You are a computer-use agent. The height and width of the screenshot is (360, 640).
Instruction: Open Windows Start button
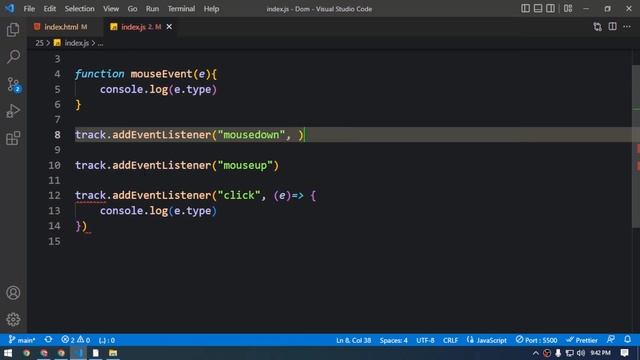coord(8,353)
